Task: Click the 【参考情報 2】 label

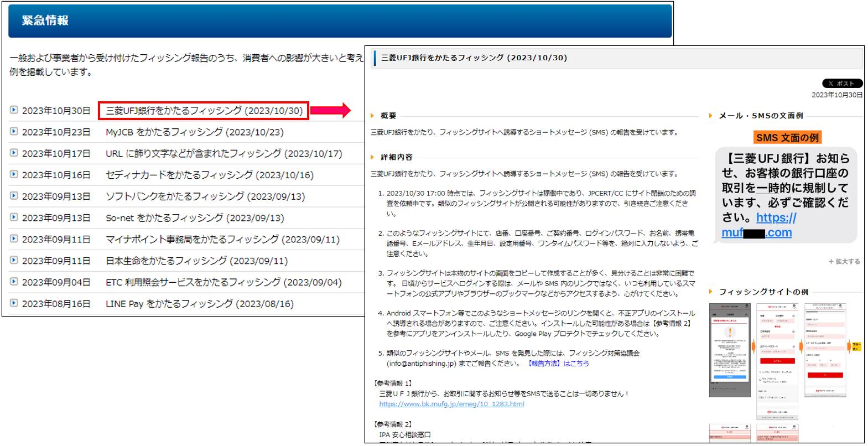Action: coord(393,424)
